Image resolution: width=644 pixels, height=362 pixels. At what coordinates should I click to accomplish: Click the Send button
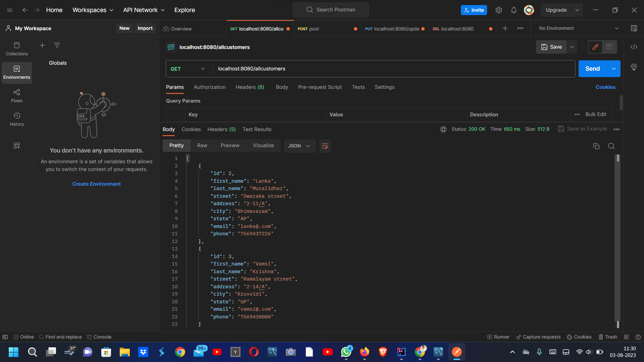pos(592,69)
